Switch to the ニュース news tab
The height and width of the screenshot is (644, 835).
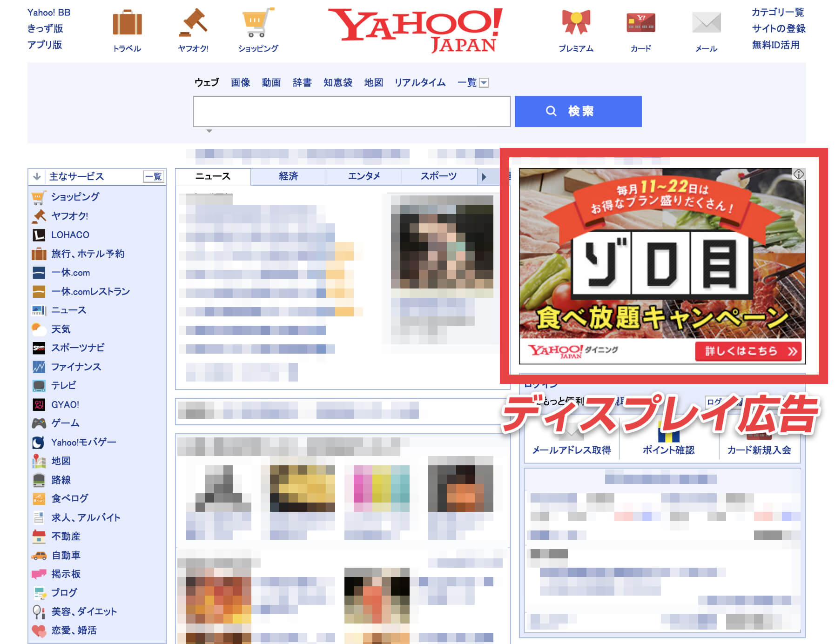point(213,176)
